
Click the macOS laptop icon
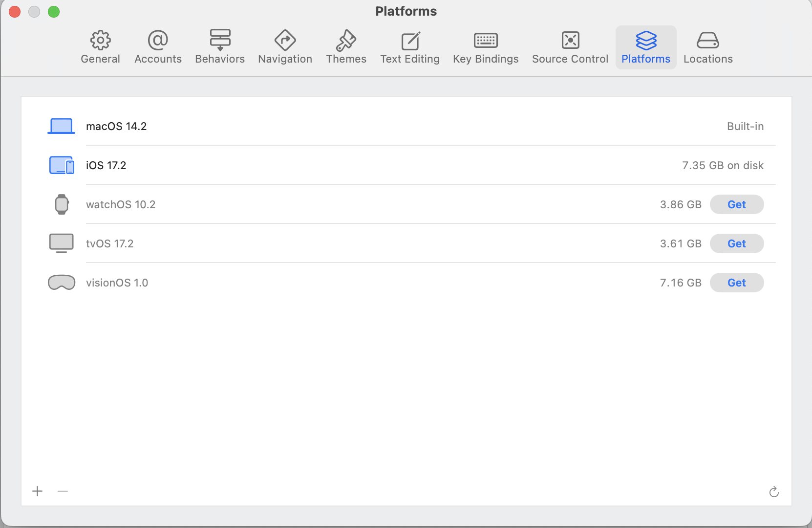click(x=61, y=126)
